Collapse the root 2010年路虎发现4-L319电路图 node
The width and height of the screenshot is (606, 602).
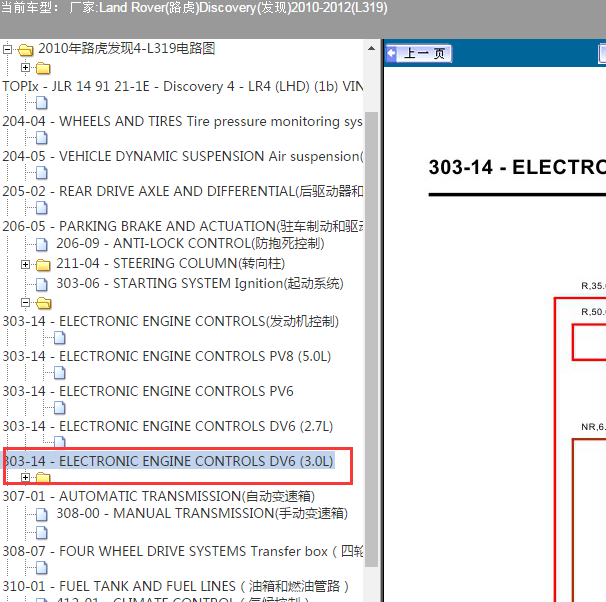click(7, 49)
